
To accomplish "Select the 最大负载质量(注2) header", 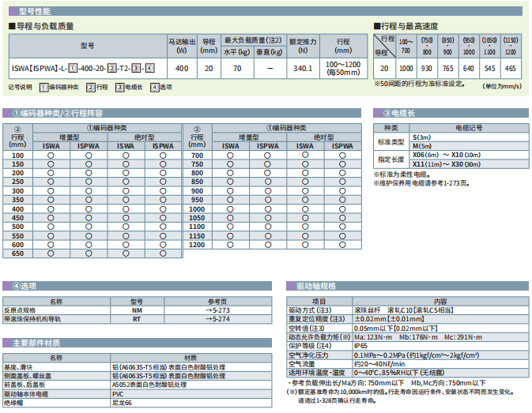I will pos(254,40).
